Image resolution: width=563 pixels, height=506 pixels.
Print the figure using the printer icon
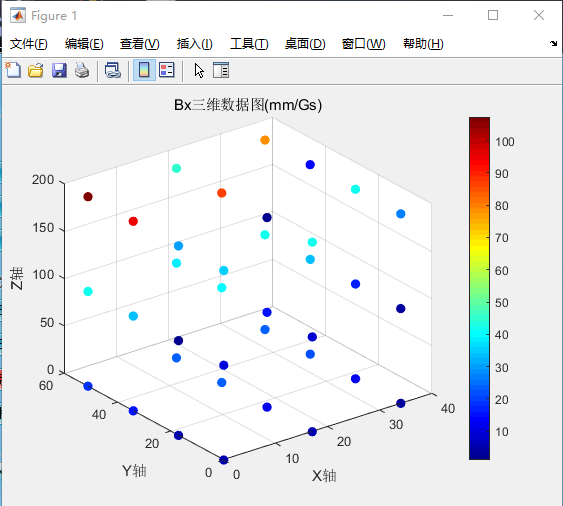(82, 70)
